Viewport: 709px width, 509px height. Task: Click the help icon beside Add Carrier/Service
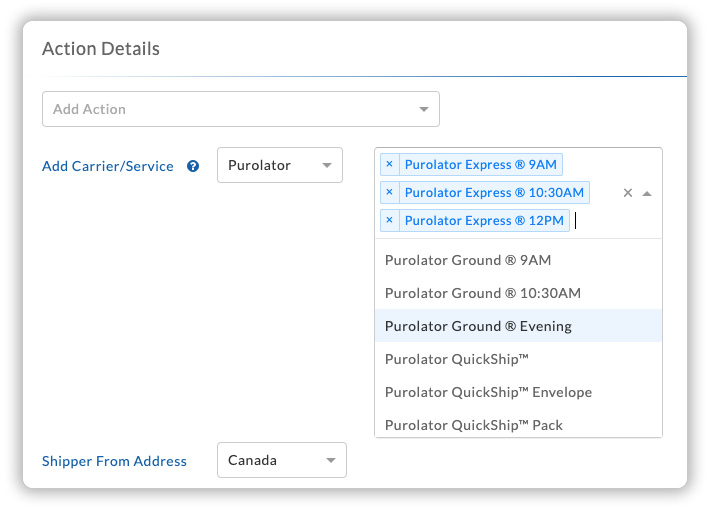tap(193, 166)
